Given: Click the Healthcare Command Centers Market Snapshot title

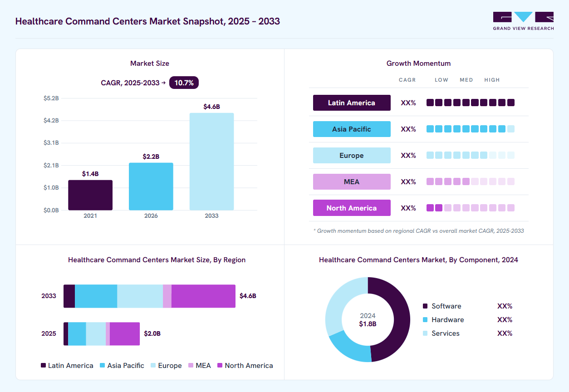Looking at the screenshot, I should click(147, 21).
